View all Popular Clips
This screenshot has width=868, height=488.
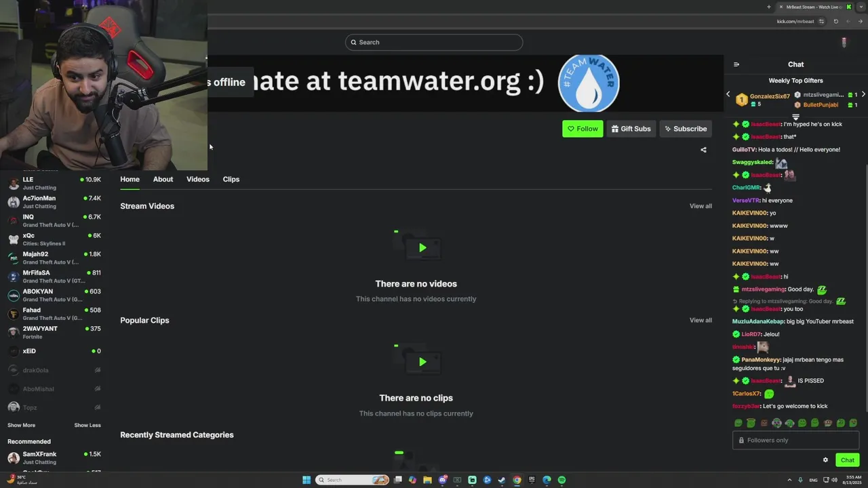tap(701, 320)
